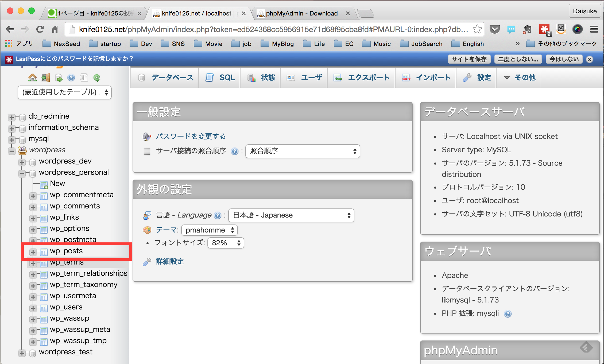Click the help bubble beside サーバ接続の照合順序
This screenshot has height=364, width=604.
[x=235, y=151]
